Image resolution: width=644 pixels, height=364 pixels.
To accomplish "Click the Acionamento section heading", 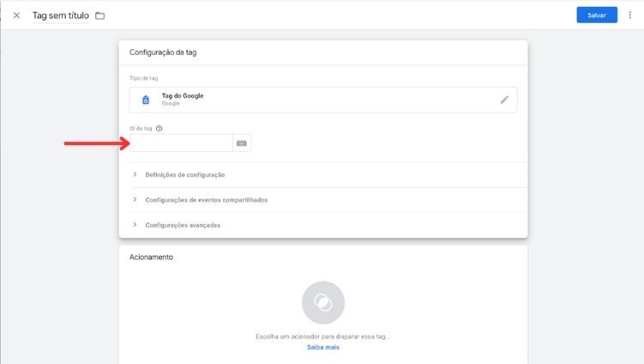I will [x=151, y=257].
